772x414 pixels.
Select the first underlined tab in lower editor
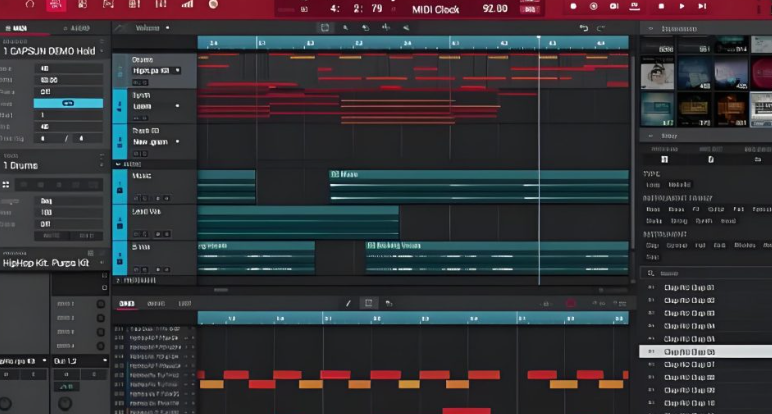pos(127,304)
